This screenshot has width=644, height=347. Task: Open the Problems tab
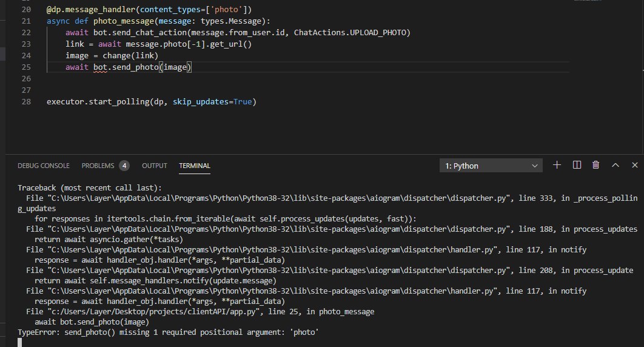(98, 166)
